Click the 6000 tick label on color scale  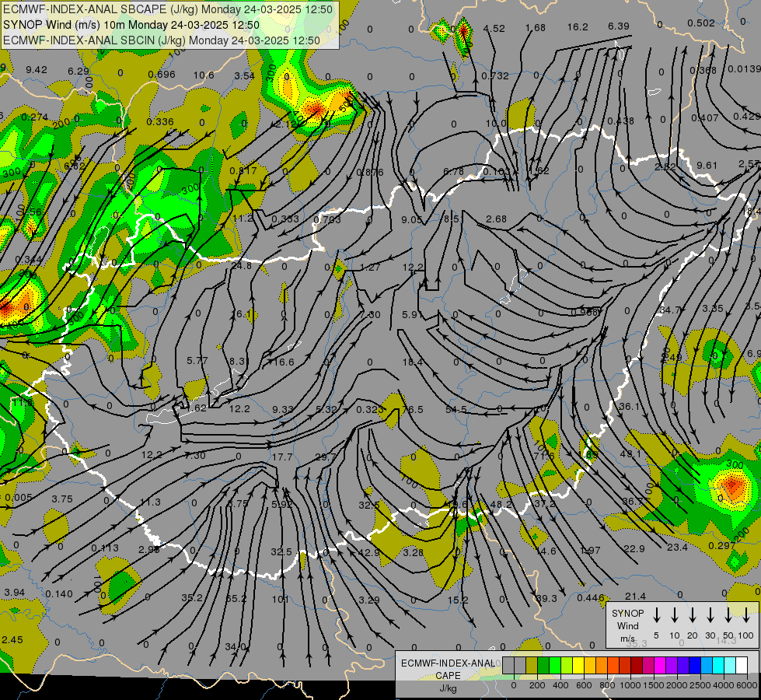748,685
